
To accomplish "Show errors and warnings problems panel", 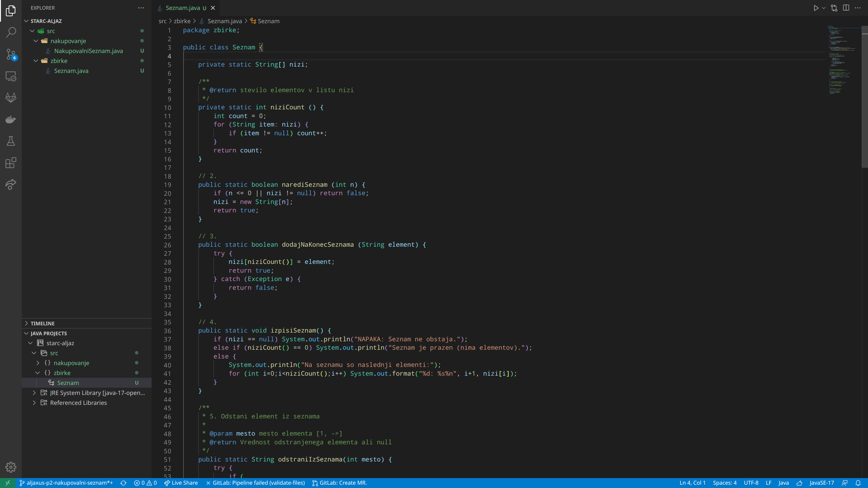I will coord(145,483).
